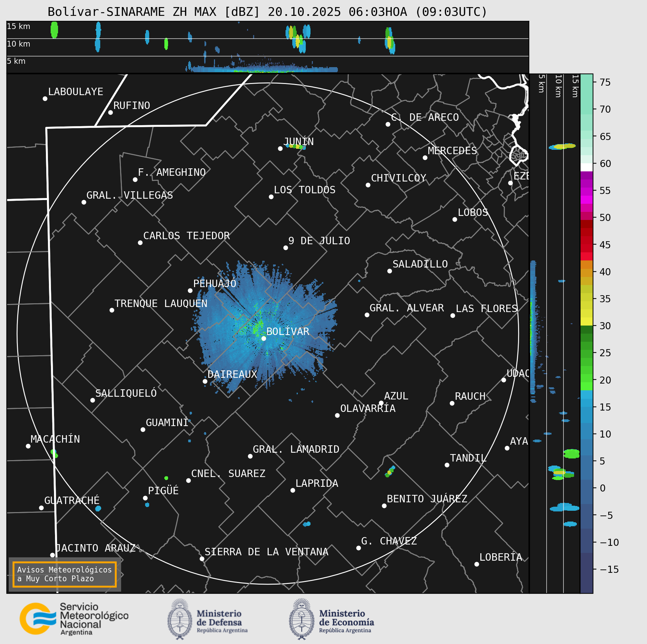The height and width of the screenshot is (644, 647).
Task: Click the TANDIL label
Action: coord(468,458)
